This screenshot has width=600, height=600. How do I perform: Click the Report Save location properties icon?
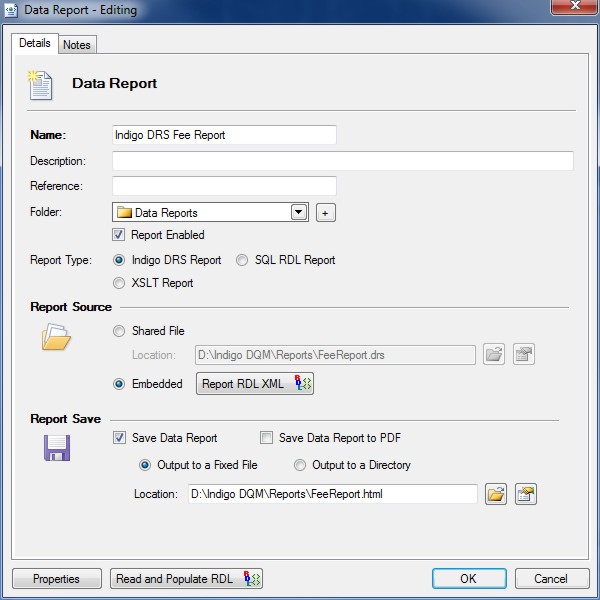[525, 494]
